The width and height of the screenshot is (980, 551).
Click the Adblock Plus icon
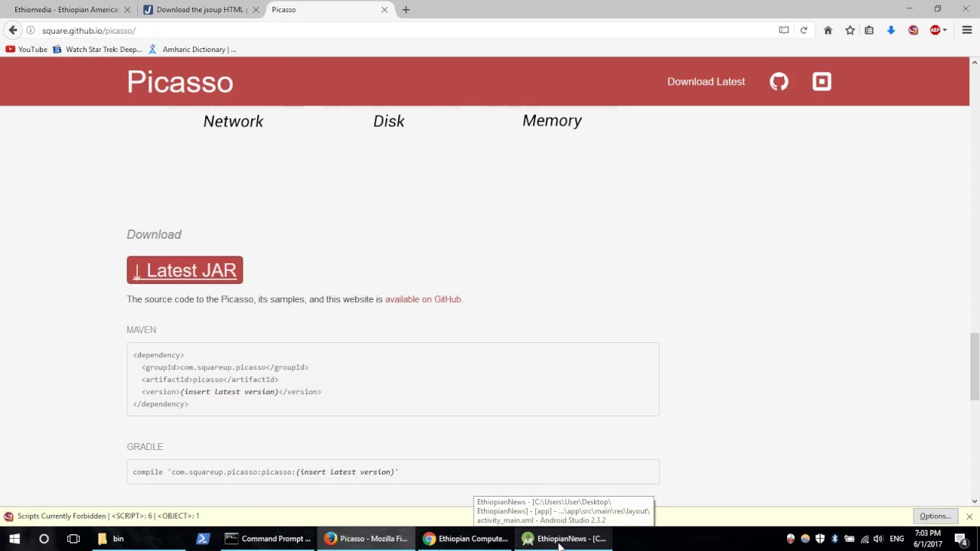(935, 31)
